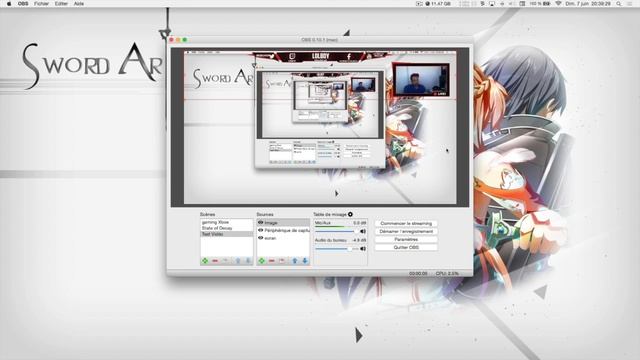Move scene down in Scènes list
Screen dimensions: 640x360
pos(248,261)
